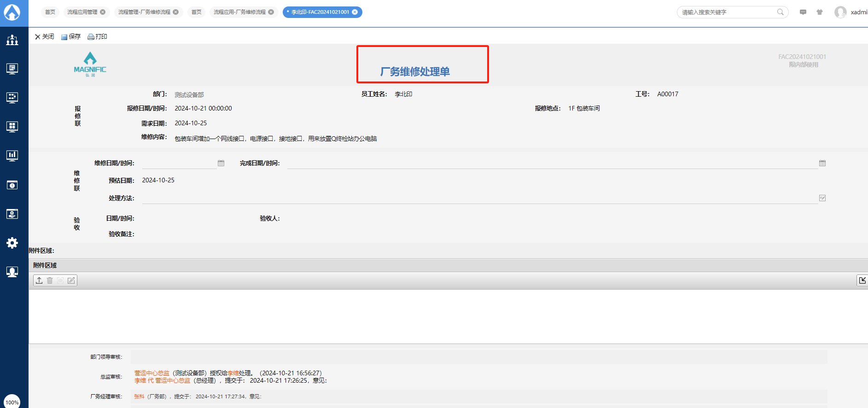Click the MAGNIFIC company logo

(90, 64)
